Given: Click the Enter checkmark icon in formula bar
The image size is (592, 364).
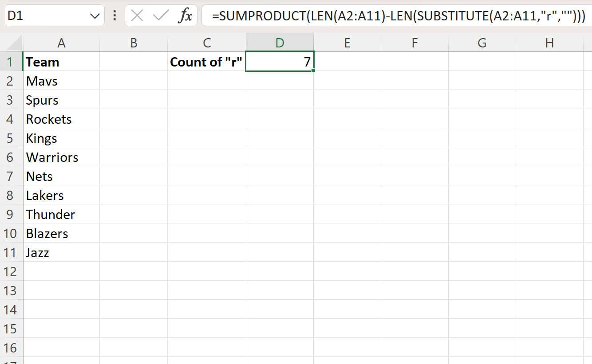Looking at the screenshot, I should (x=161, y=16).
